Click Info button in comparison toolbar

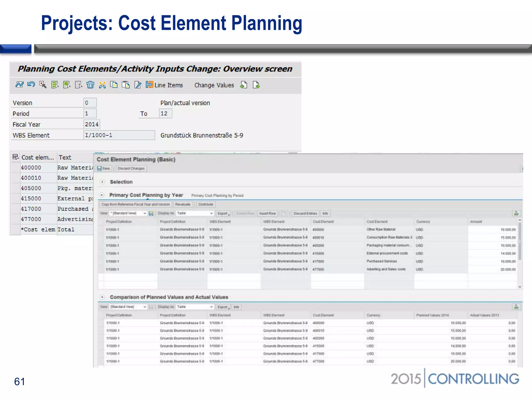[x=236, y=307]
